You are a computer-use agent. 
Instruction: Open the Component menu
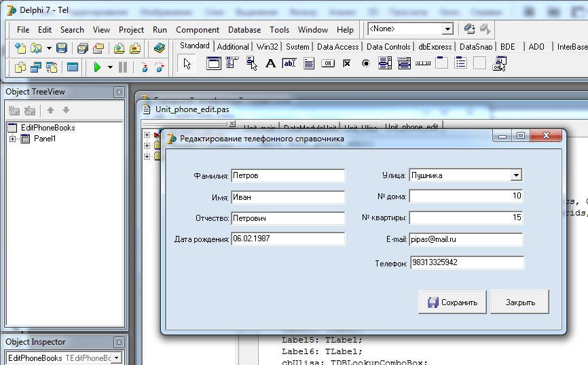197,30
